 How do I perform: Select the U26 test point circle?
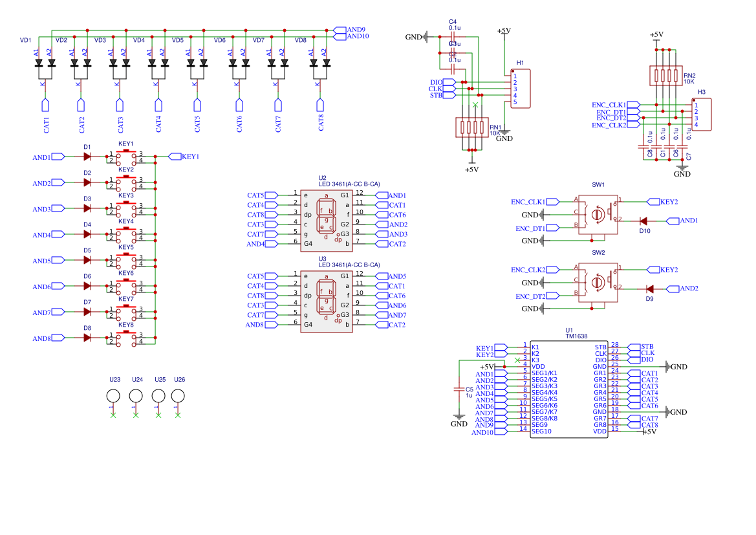[178, 396]
